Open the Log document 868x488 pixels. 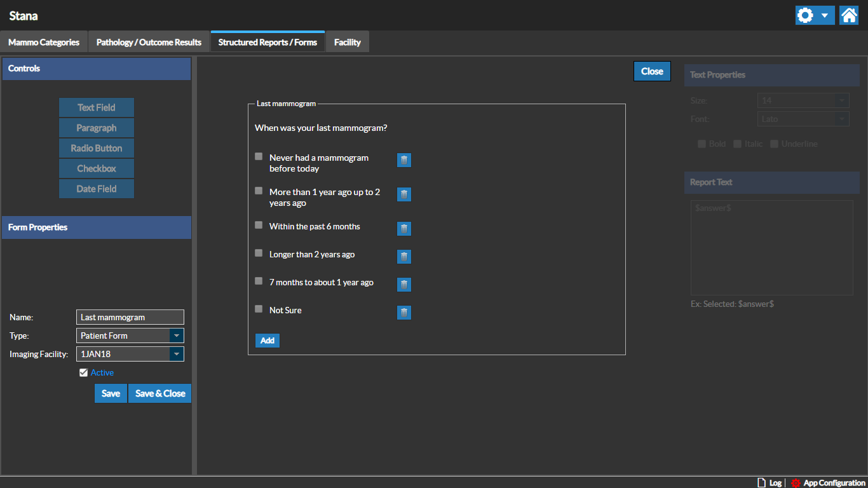(761, 483)
